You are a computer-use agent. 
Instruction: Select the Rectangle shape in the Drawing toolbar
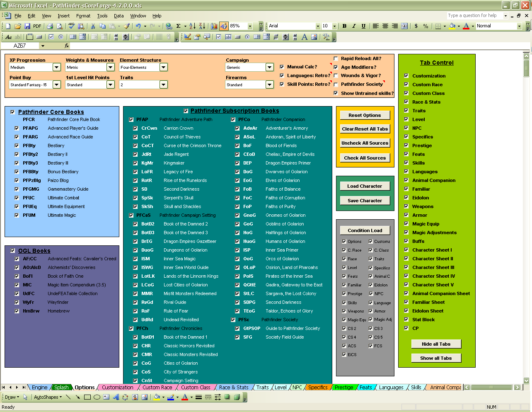(x=87, y=397)
